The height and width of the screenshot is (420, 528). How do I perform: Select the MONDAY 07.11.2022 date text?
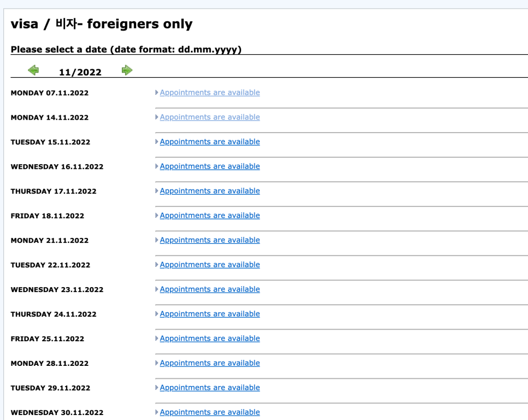(50, 93)
